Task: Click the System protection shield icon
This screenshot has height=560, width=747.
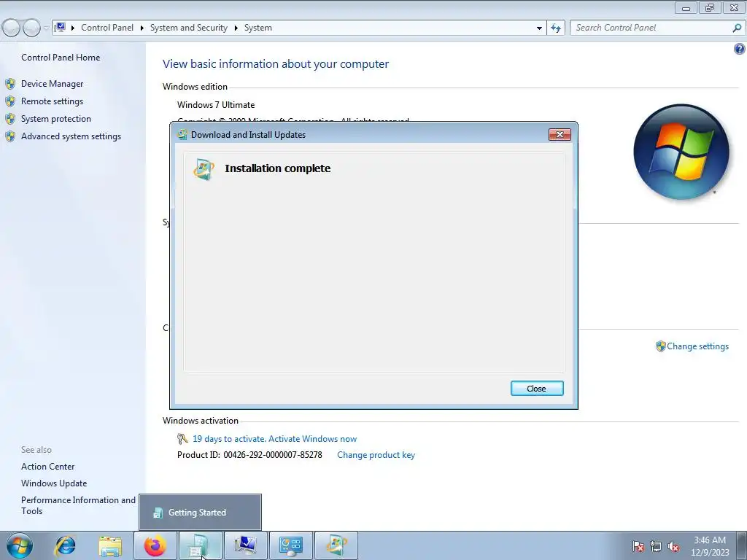Action: pos(10,119)
